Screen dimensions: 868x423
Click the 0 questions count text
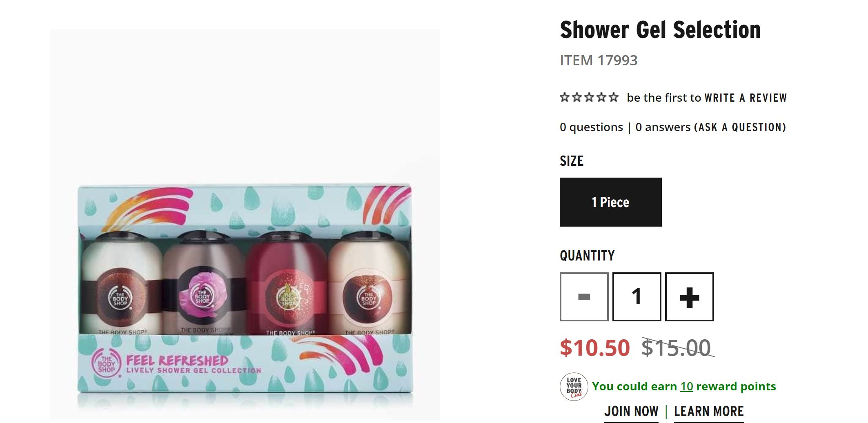591,127
